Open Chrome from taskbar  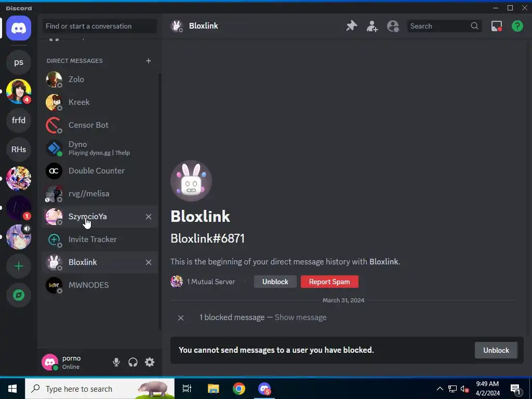coord(239,389)
